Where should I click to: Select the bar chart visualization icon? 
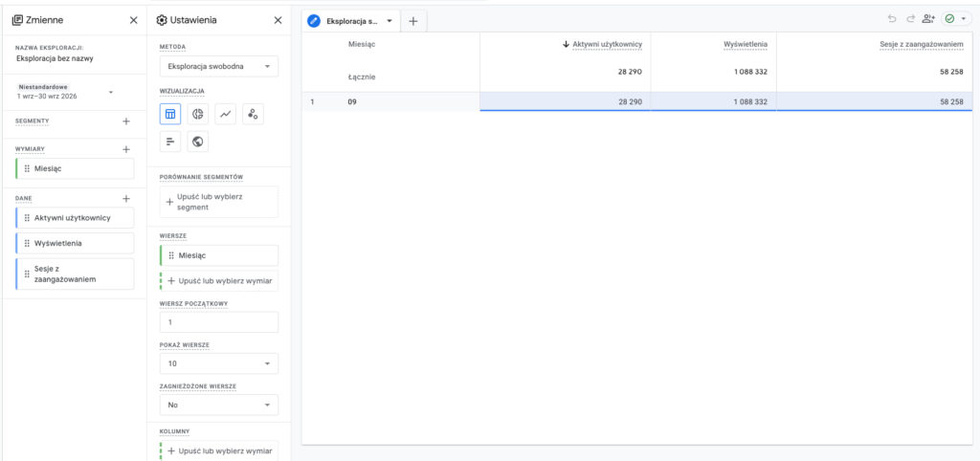click(170, 142)
